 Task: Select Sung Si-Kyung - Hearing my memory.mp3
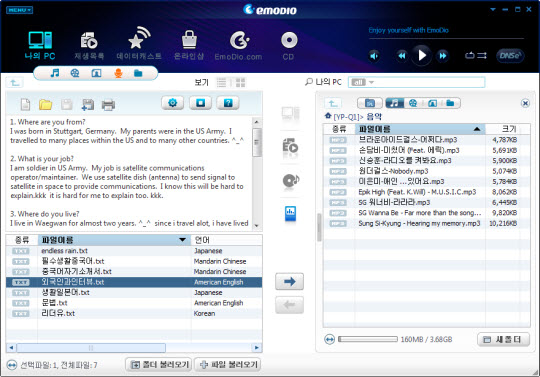click(426, 223)
